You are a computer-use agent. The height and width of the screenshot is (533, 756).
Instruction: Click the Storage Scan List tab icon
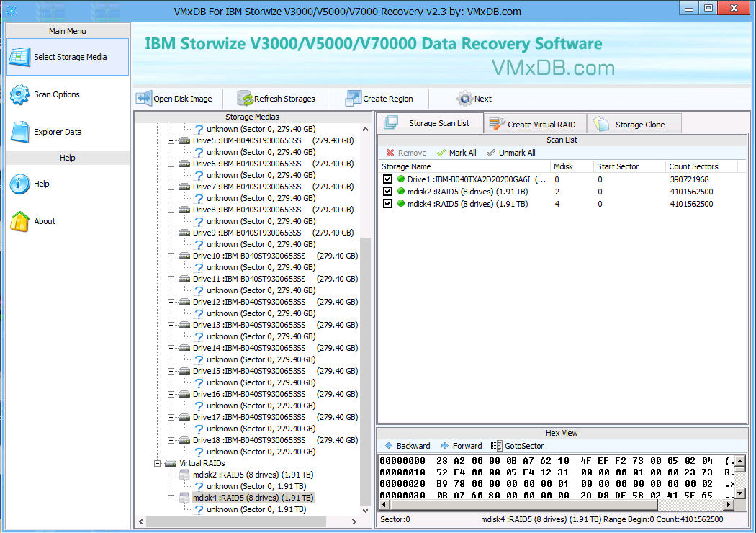pyautogui.click(x=390, y=123)
